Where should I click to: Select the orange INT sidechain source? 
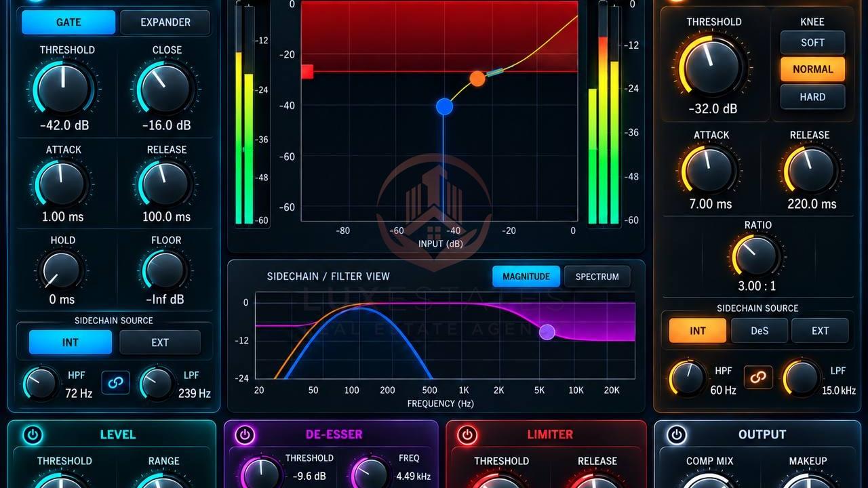pyautogui.click(x=698, y=331)
